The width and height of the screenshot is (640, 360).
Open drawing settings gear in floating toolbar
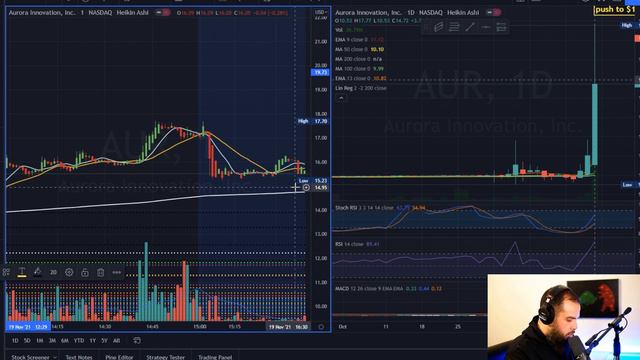coord(69,272)
